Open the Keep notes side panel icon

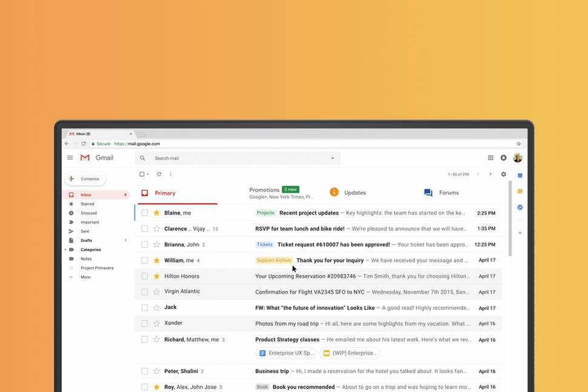(x=520, y=191)
